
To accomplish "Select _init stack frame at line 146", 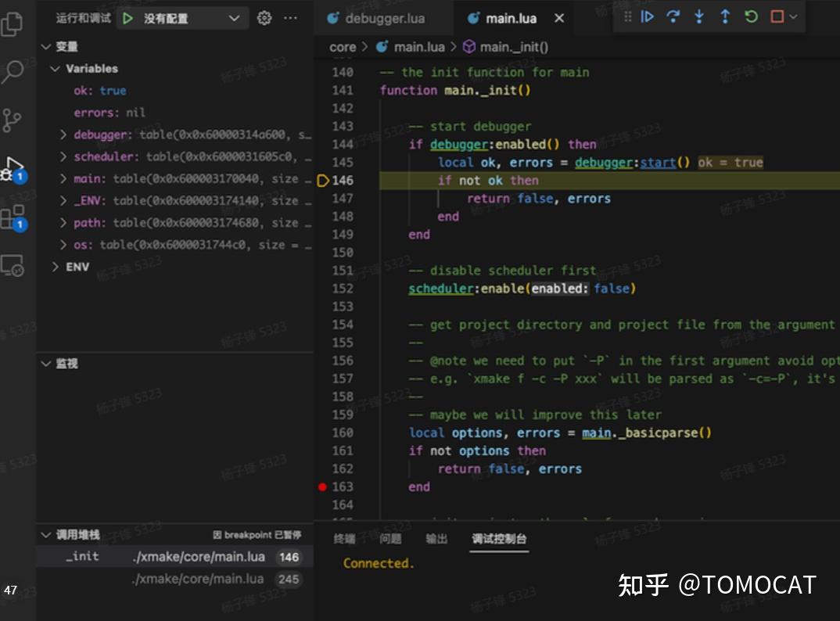I will coord(174,557).
